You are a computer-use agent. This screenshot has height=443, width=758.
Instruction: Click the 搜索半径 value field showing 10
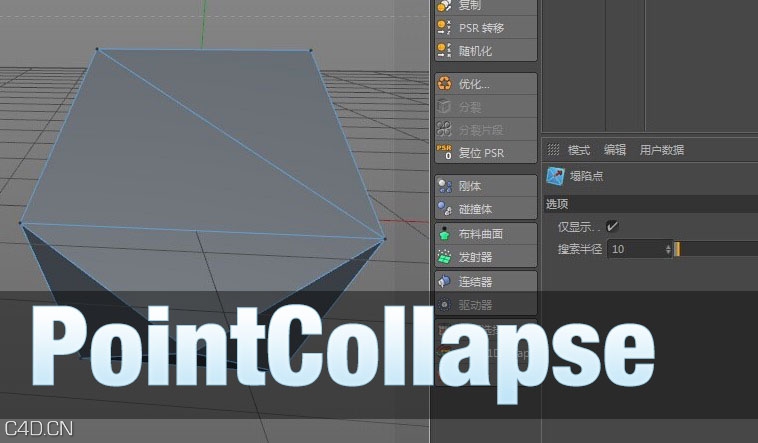[x=636, y=249]
